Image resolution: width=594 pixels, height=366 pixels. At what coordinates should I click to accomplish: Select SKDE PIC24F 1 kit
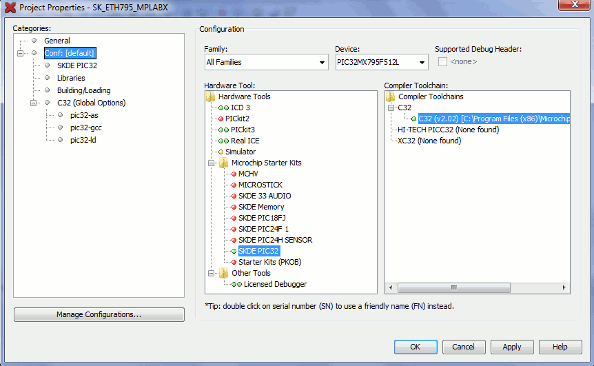point(263,229)
